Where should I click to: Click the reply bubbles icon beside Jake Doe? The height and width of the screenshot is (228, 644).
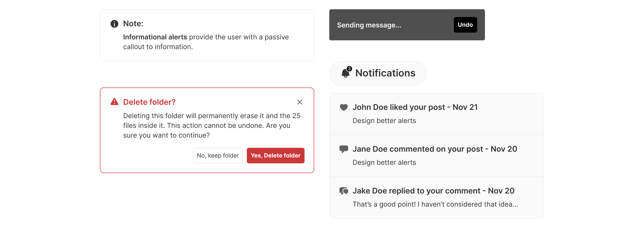pos(344,191)
